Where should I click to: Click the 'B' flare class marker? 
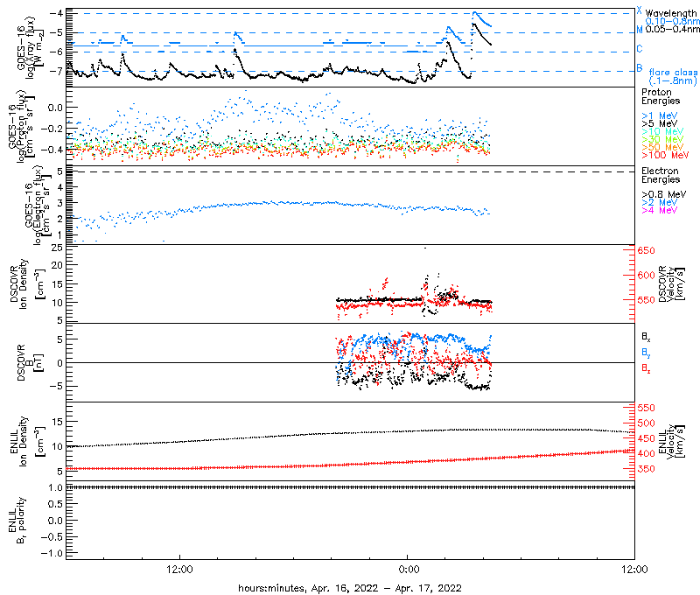640,68
